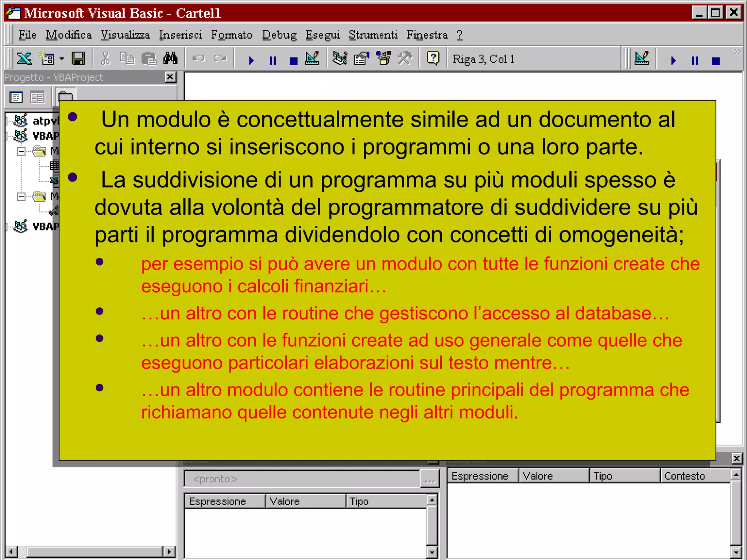Click the ellipsis button beside <pronto>
The width and height of the screenshot is (747, 560).
coord(430,479)
